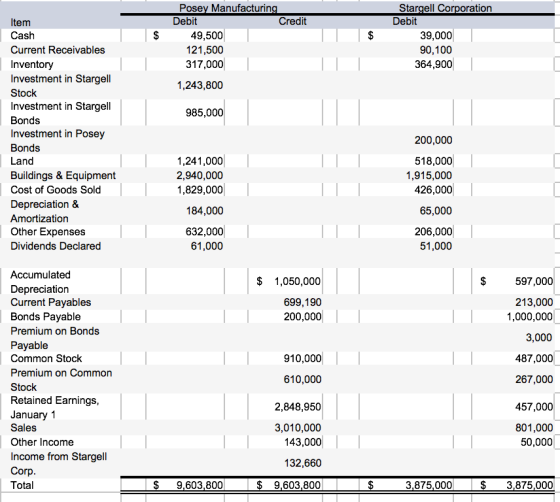The width and height of the screenshot is (560, 502).
Task: Select Stargell inventory value 364,900
Action: click(x=433, y=64)
